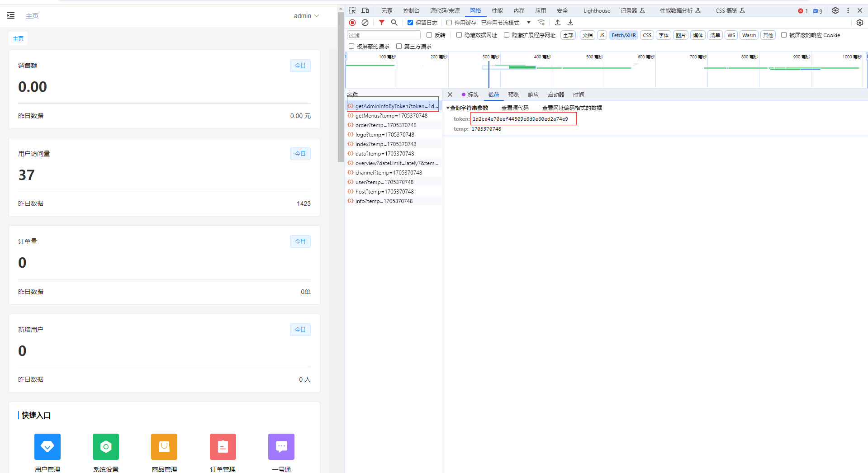868x473 pixels.
Task: Open the 用户管理 shortcut icon
Action: [x=47, y=447]
